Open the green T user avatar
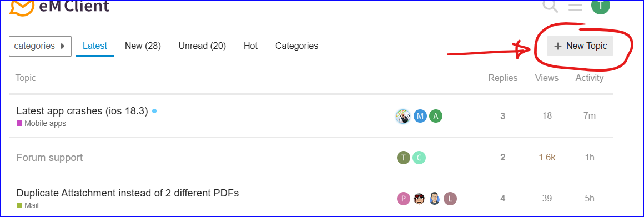 pyautogui.click(x=601, y=6)
